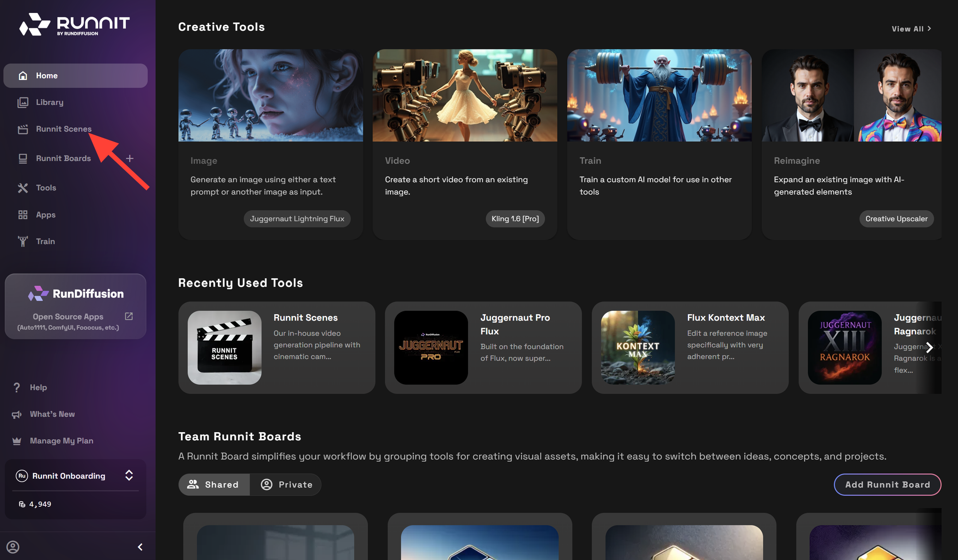Open the Flux Kontext Max tool thumbnail
This screenshot has width=958, height=560.
pyautogui.click(x=638, y=347)
